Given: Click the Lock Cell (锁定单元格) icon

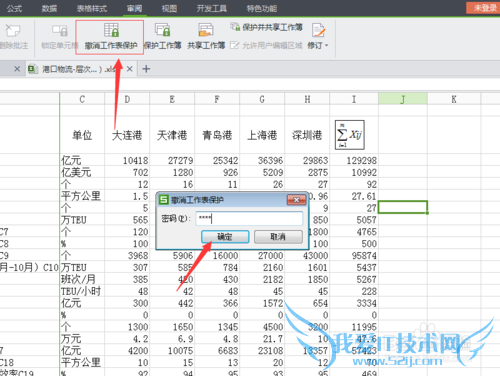Looking at the screenshot, I should [60, 31].
